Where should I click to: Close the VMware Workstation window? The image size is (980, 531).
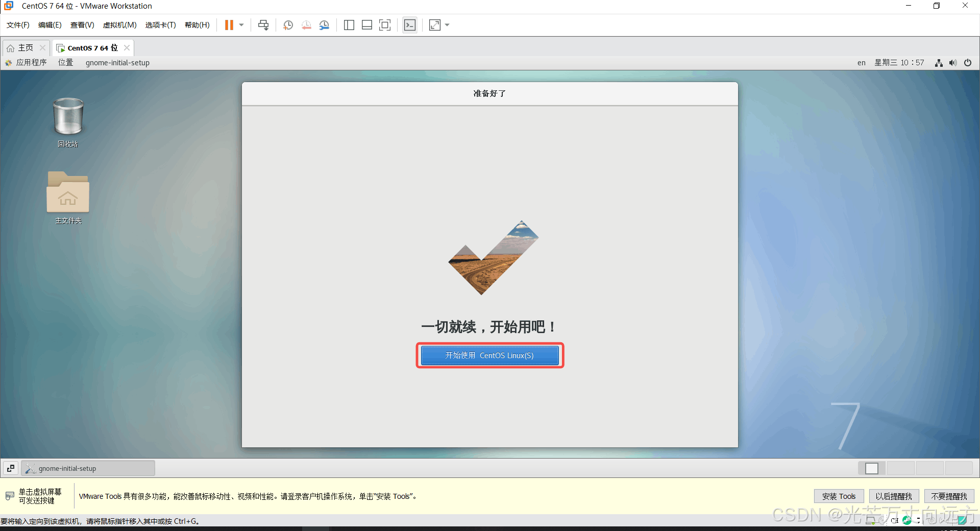coord(965,6)
